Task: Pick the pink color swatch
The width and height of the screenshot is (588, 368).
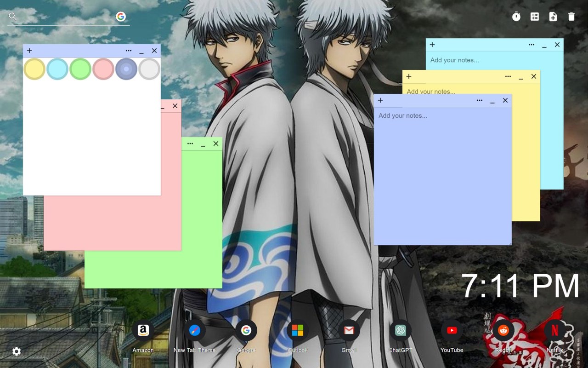Action: [x=103, y=69]
